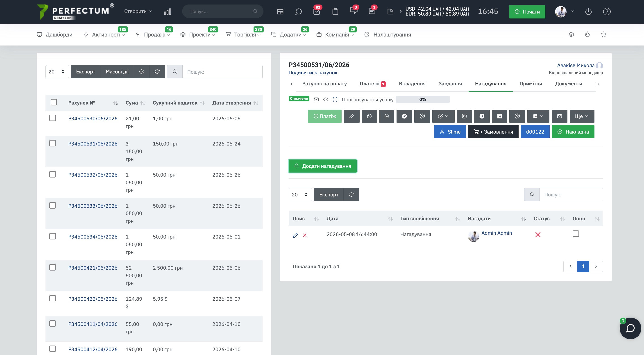Open the Подивитись рахунок link
644x355 pixels.
(313, 73)
